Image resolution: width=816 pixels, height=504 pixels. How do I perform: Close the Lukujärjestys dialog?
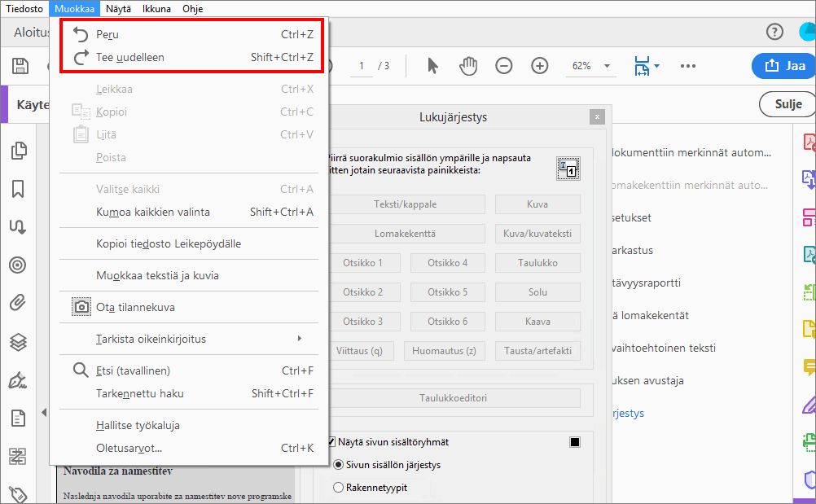[x=597, y=117]
